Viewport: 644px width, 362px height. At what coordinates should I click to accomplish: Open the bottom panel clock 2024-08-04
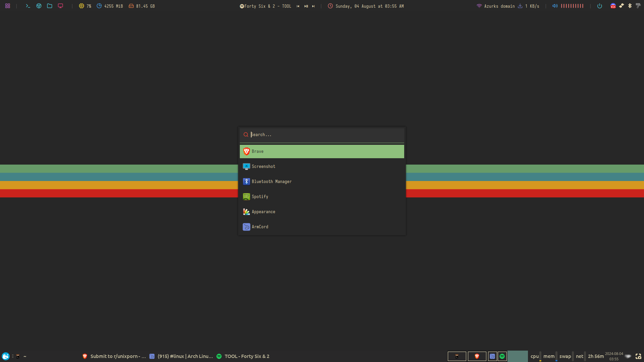coord(614,356)
